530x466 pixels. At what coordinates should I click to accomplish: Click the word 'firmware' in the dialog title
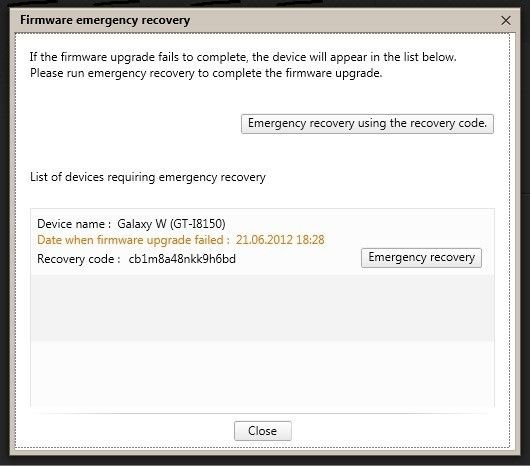[x=46, y=20]
